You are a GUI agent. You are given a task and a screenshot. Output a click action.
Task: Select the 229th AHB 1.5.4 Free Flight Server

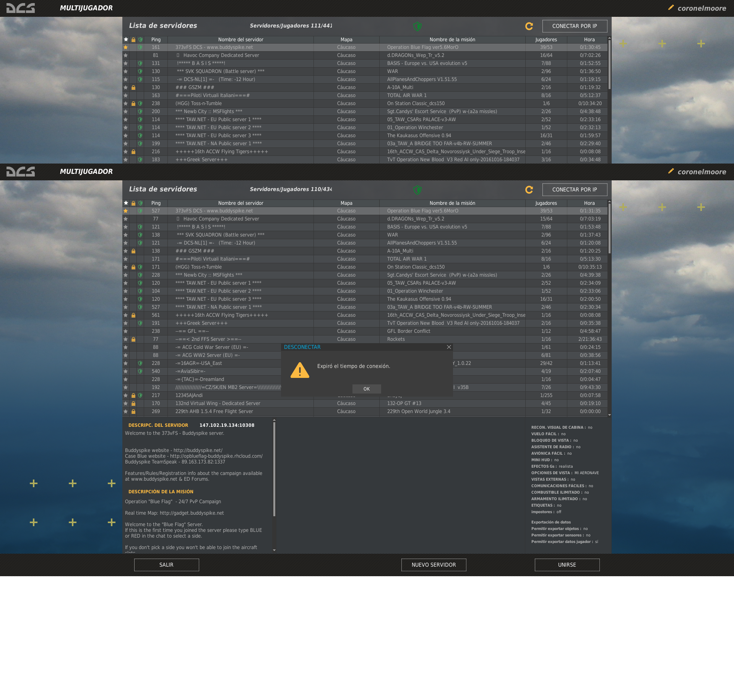click(365, 412)
